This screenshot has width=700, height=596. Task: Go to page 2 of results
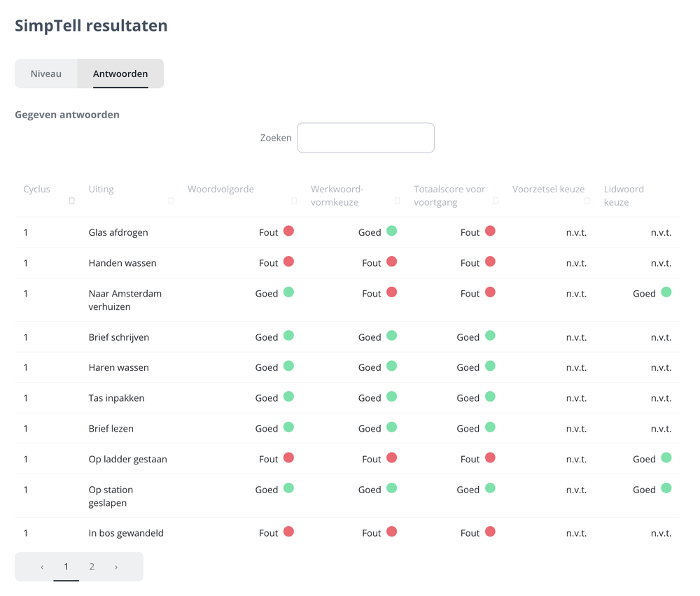point(92,567)
